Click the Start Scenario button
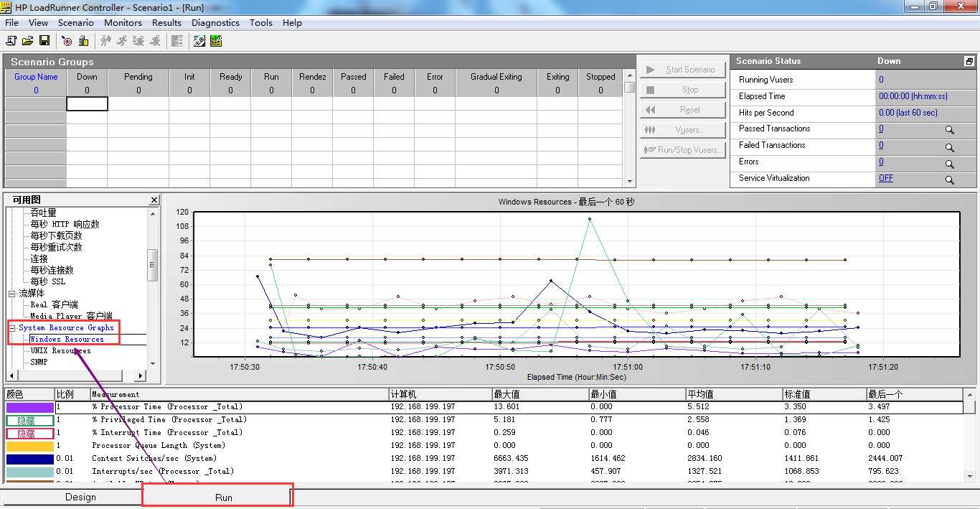Image resolution: width=980 pixels, height=509 pixels. [x=682, y=70]
